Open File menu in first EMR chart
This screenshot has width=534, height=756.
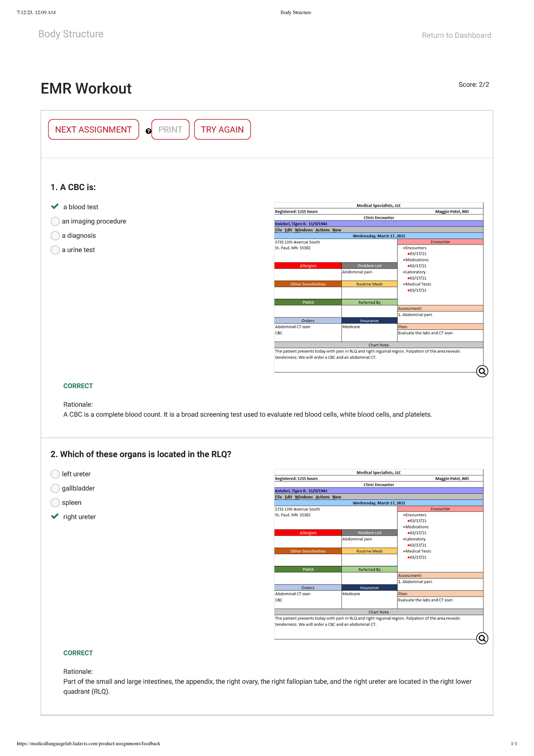278,230
